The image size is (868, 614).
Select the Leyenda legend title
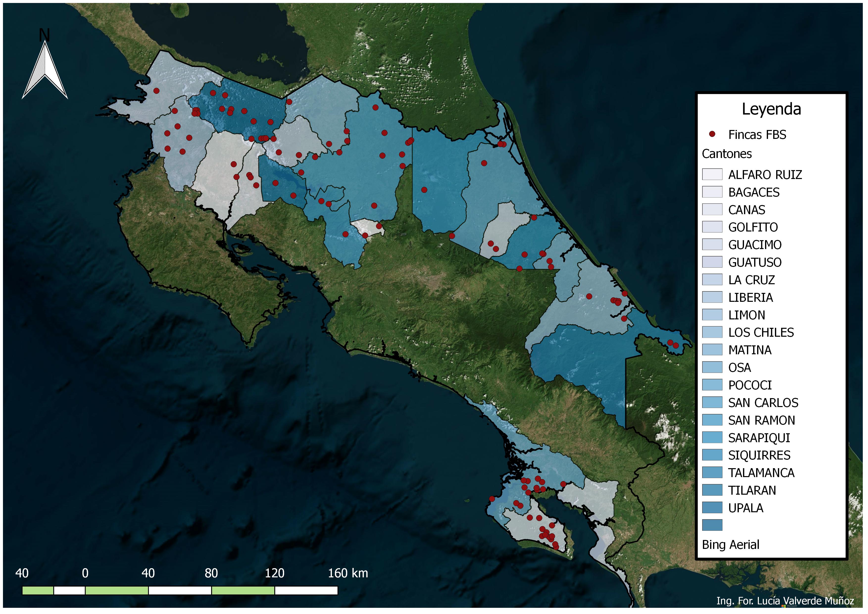click(x=771, y=109)
